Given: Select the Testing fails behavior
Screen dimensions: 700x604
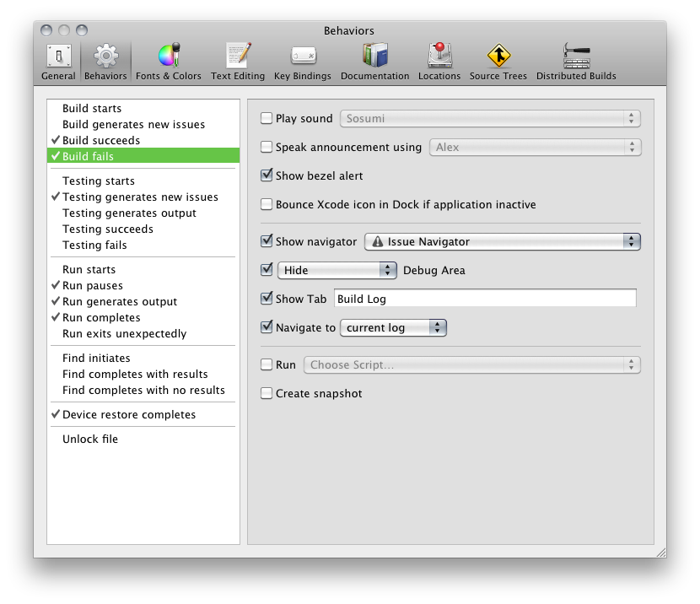Looking at the screenshot, I should [x=143, y=245].
